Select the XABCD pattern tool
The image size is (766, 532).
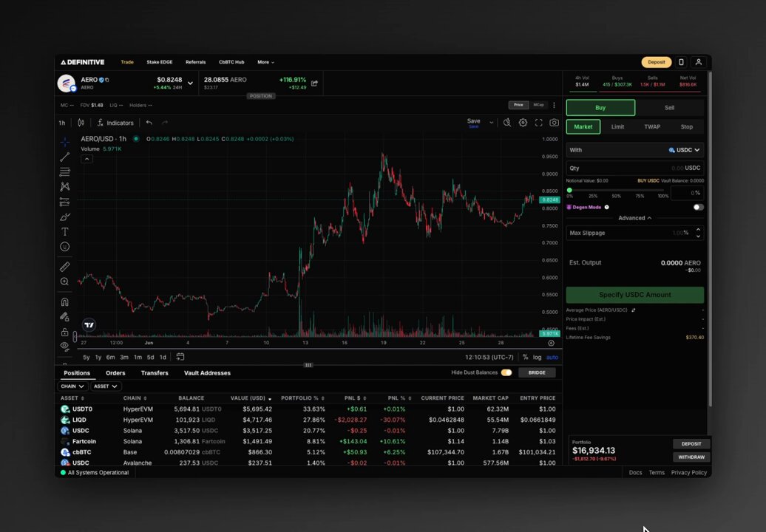[64, 187]
